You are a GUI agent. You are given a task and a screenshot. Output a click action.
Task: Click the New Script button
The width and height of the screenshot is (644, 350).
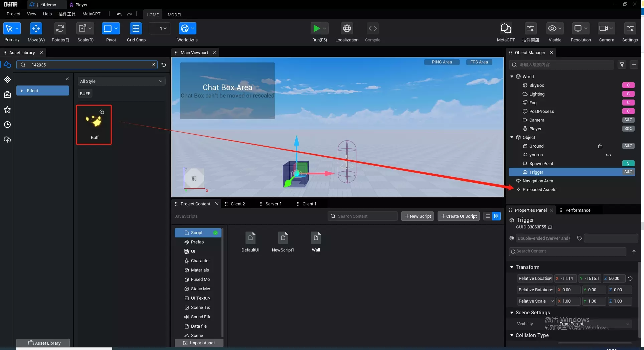pyautogui.click(x=418, y=216)
